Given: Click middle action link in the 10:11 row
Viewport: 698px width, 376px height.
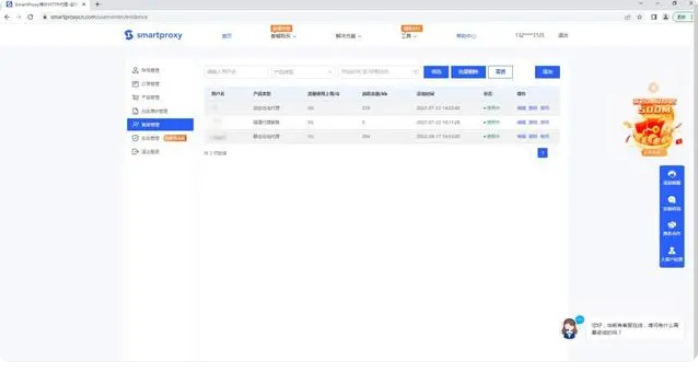Looking at the screenshot, I should coord(533,122).
